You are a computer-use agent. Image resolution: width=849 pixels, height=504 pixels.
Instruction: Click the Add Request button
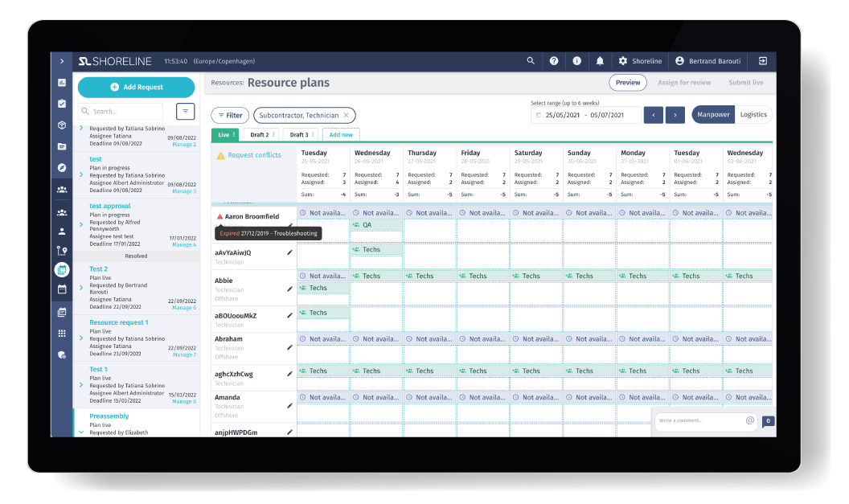pos(136,88)
